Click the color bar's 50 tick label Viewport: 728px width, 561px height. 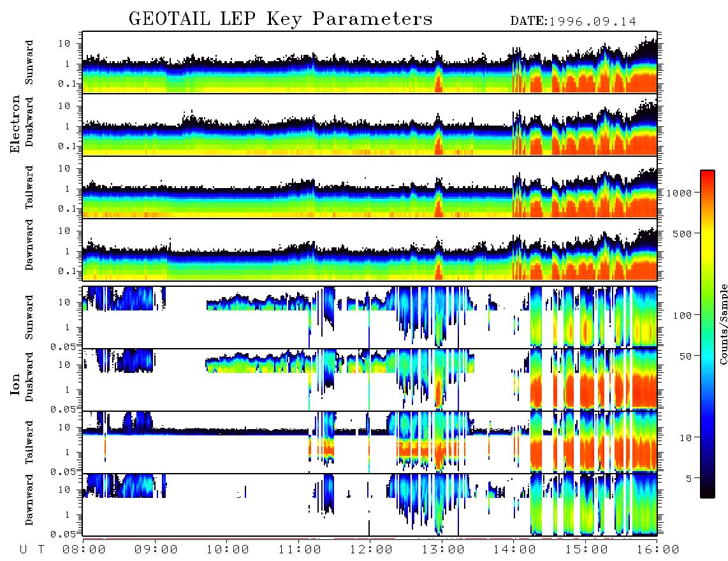[685, 356]
